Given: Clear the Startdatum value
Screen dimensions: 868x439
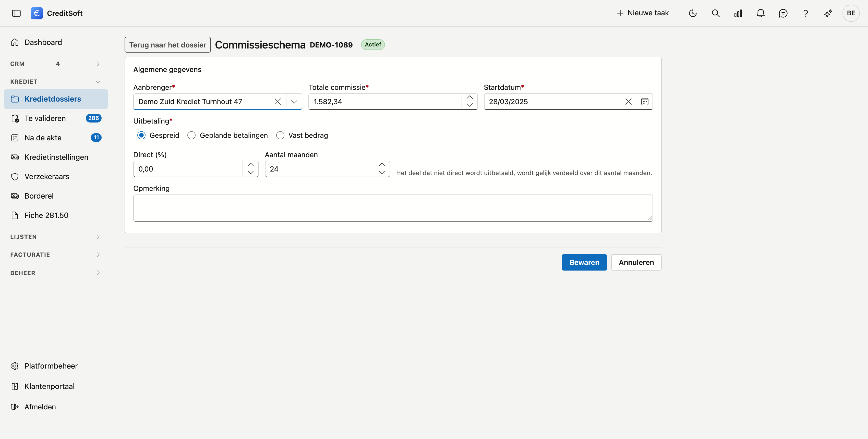Looking at the screenshot, I should 629,102.
